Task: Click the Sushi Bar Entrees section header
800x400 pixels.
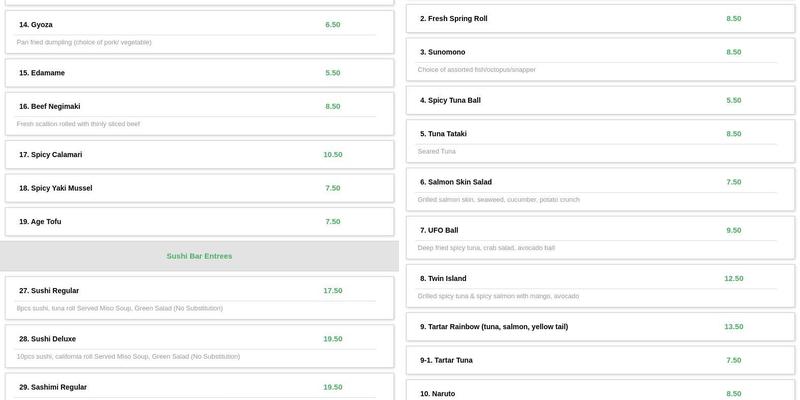Action: [199, 256]
